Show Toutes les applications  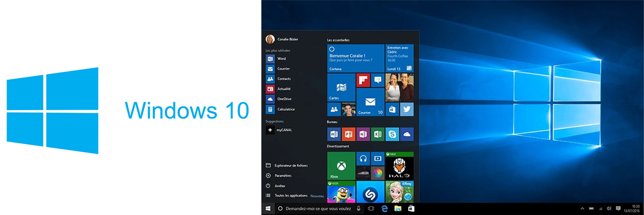(287, 196)
